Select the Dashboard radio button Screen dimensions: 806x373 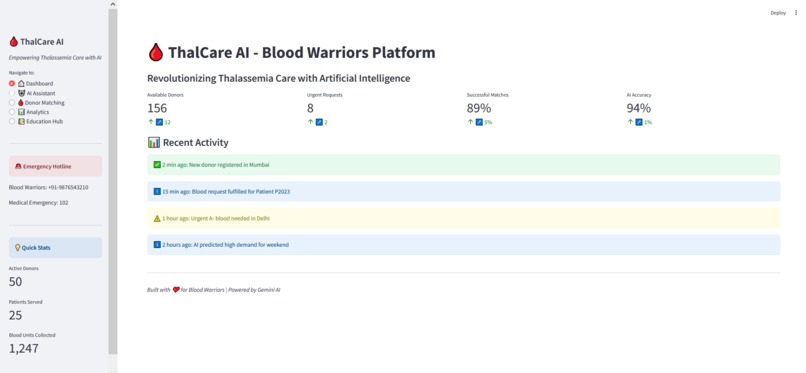(x=12, y=83)
